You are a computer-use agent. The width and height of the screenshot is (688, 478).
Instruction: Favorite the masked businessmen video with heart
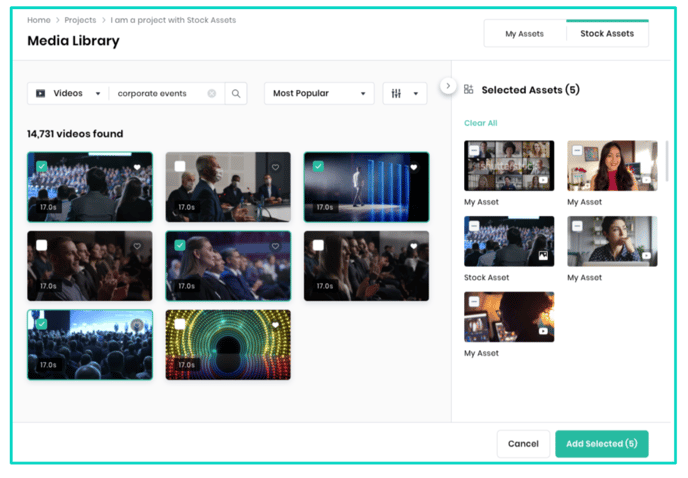[275, 167]
